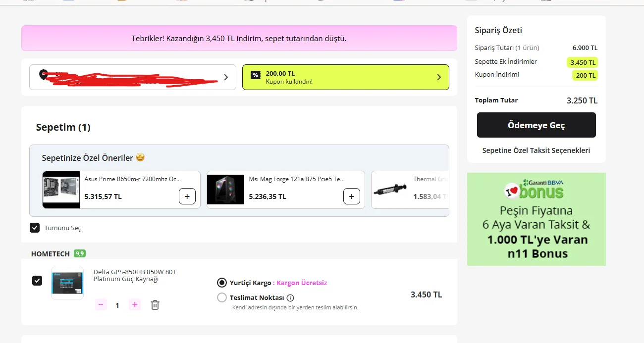
Task: Open the Delta power supply product image
Action: pyautogui.click(x=67, y=283)
